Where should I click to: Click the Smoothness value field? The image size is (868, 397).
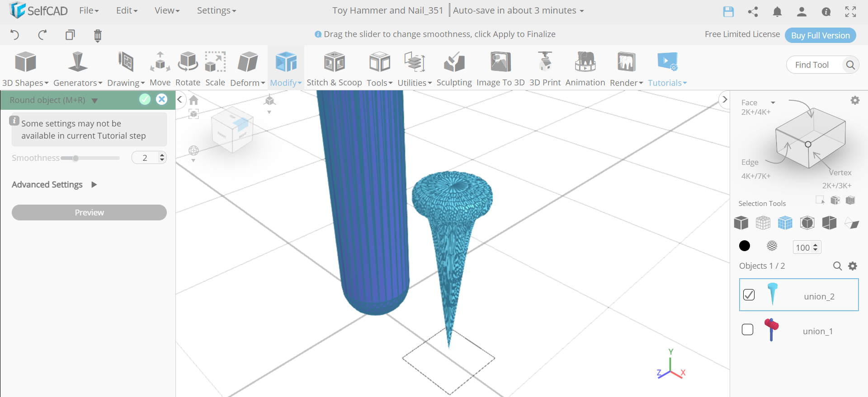click(x=149, y=158)
